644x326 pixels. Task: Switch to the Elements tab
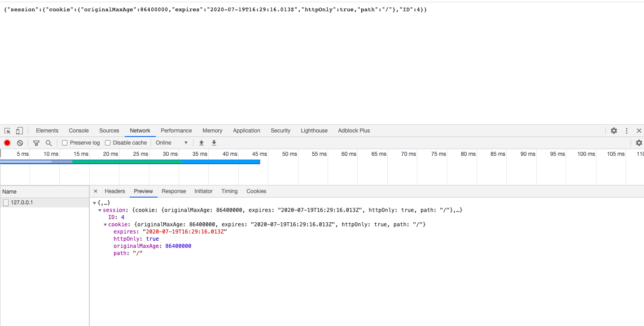click(47, 131)
